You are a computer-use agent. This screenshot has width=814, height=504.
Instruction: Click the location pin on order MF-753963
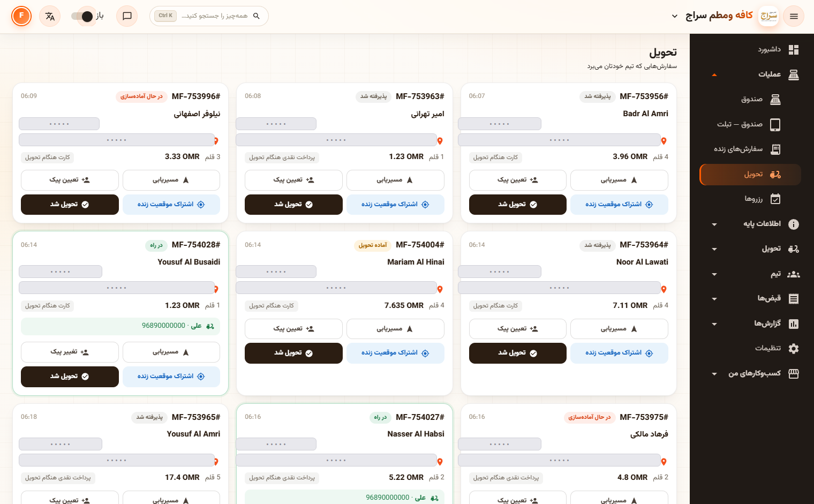click(440, 141)
